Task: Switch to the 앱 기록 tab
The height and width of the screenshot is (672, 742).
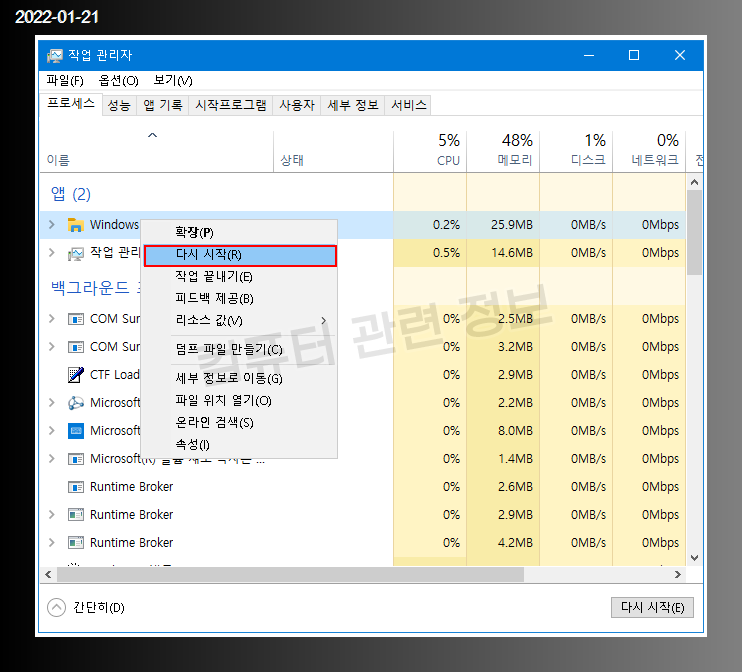Action: point(163,105)
